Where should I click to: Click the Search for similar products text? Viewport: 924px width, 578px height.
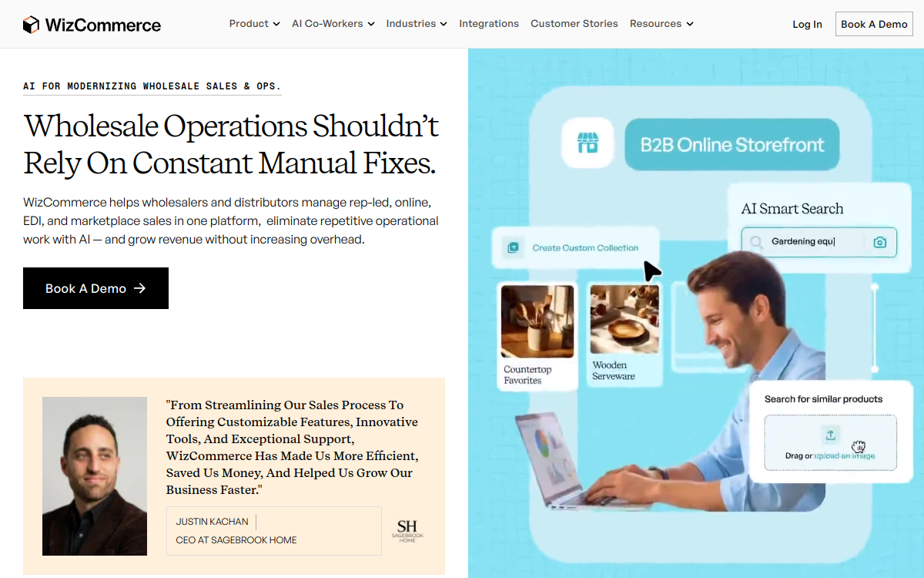[x=823, y=399]
